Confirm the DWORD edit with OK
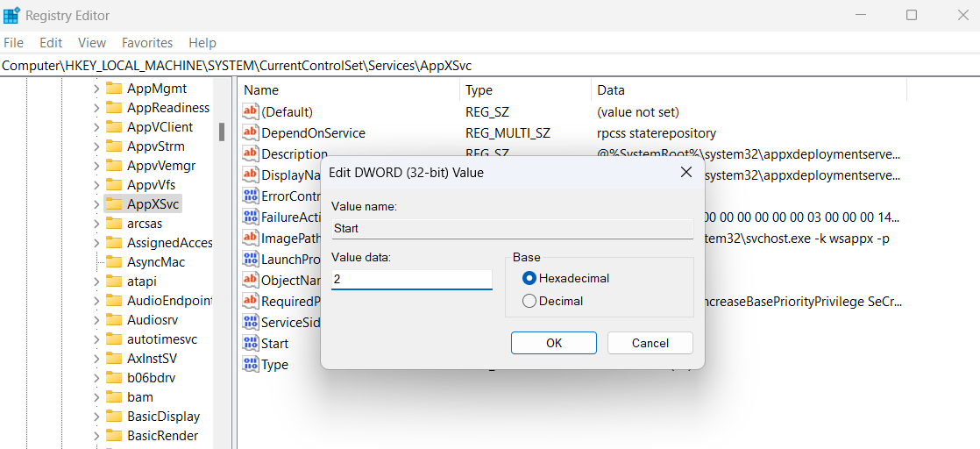This screenshot has height=449, width=980. pyautogui.click(x=554, y=343)
